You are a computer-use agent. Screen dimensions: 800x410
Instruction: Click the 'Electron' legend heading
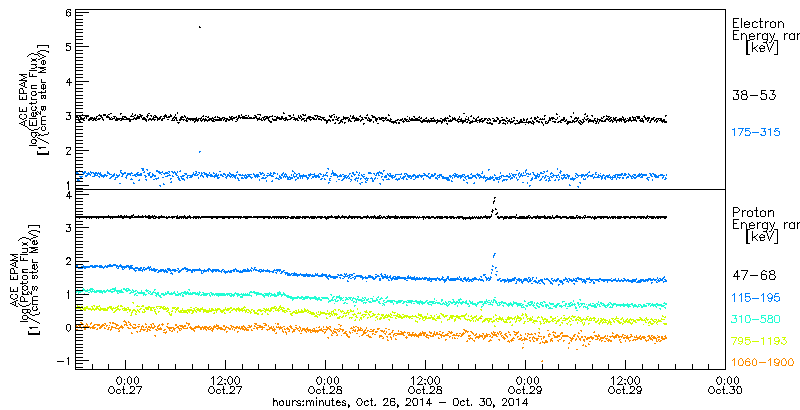click(x=759, y=23)
